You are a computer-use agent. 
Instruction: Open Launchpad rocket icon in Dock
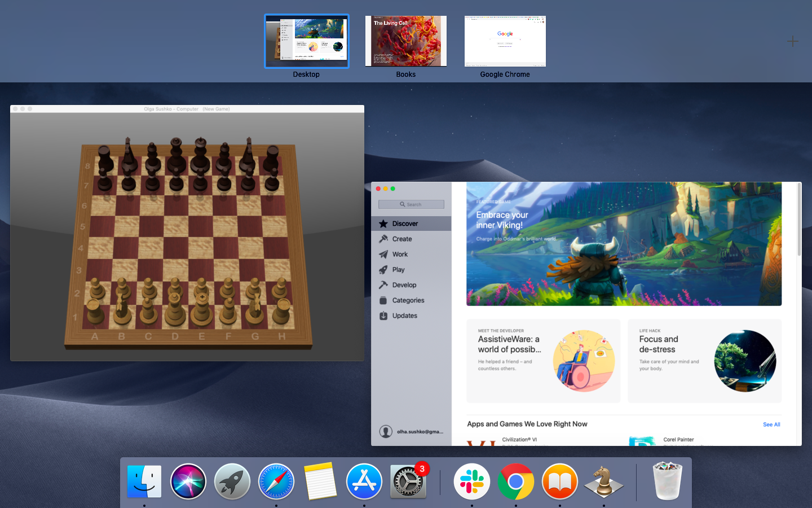(x=232, y=481)
